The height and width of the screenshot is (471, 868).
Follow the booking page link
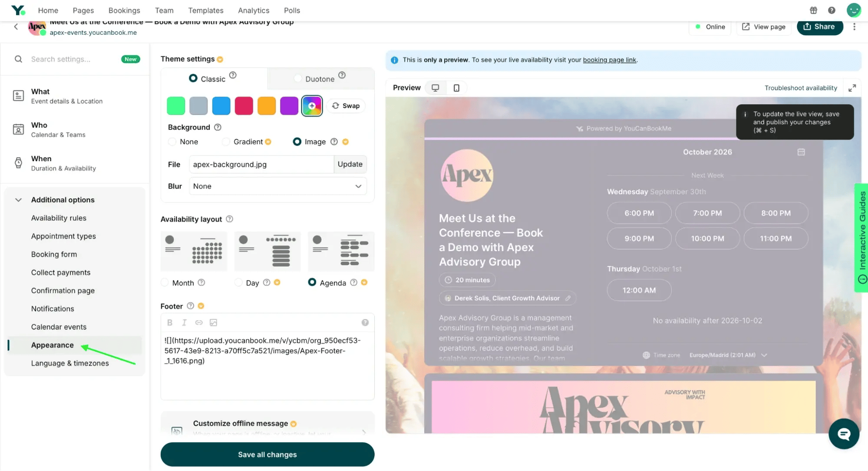coord(609,60)
